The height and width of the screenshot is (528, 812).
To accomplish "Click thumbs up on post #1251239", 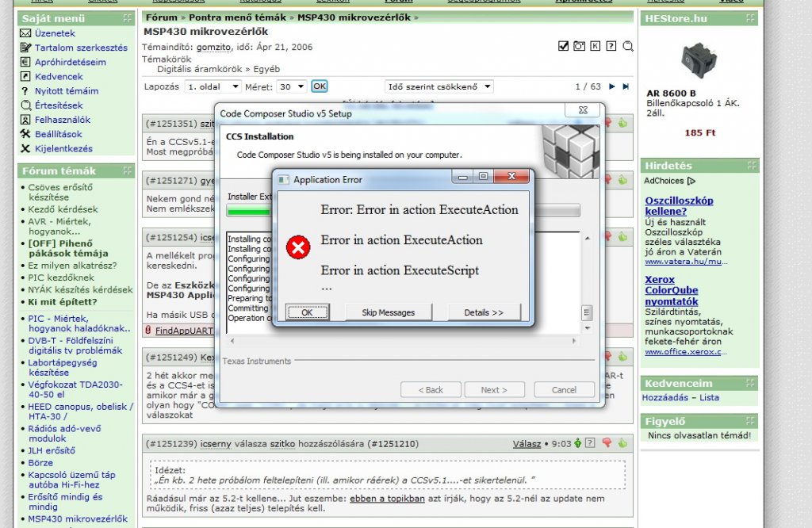I will click(622, 443).
